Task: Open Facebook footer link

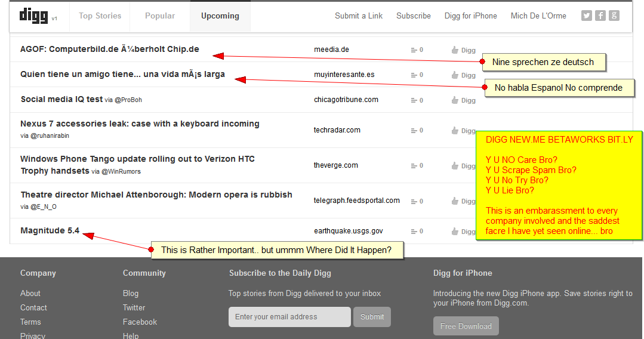Action: click(x=140, y=322)
